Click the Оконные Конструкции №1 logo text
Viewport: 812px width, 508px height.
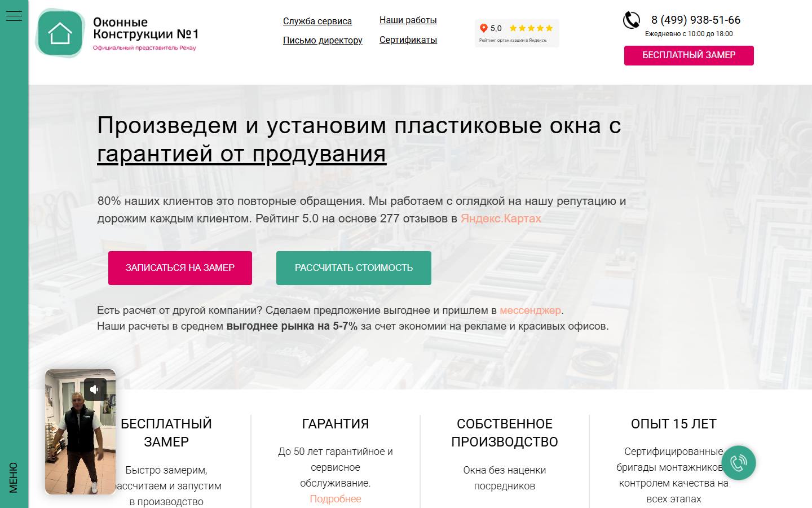(x=146, y=28)
